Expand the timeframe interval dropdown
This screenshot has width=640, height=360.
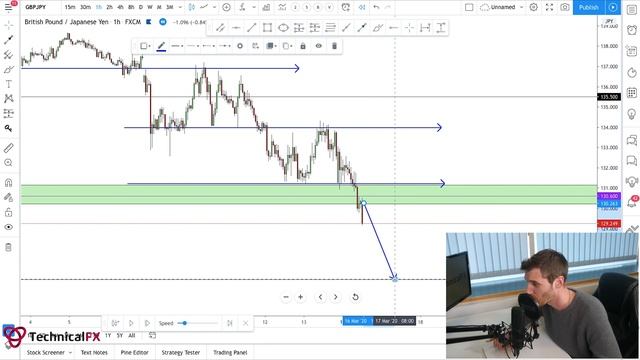click(180, 7)
